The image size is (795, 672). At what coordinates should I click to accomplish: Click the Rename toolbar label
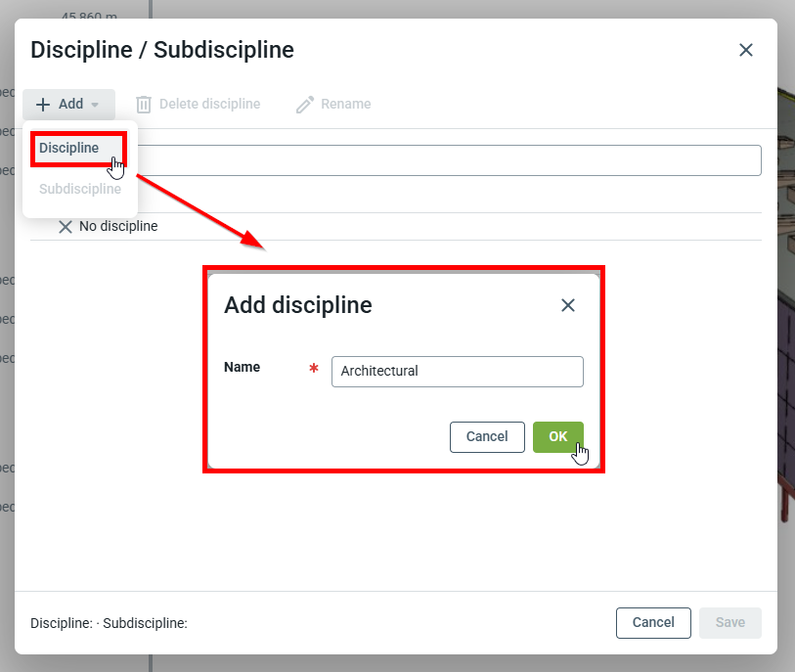(346, 105)
